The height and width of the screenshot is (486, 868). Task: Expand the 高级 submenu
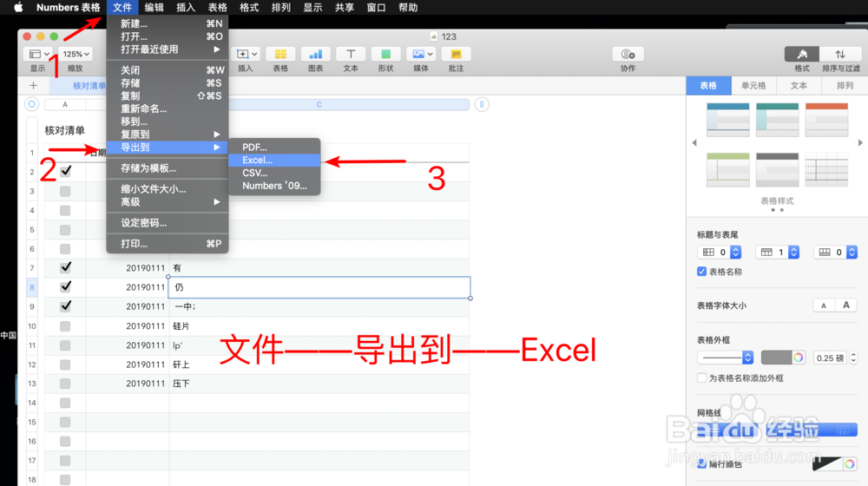(168, 202)
